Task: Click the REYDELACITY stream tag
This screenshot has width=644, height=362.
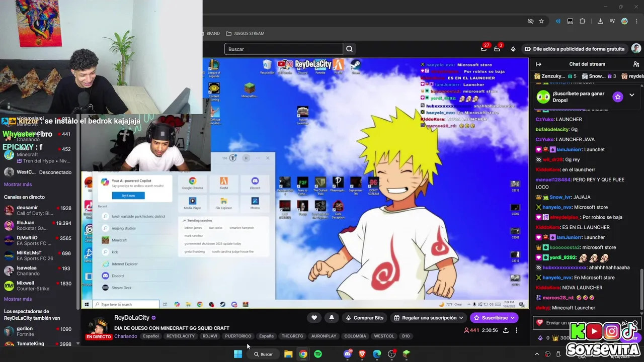Action: point(180,336)
